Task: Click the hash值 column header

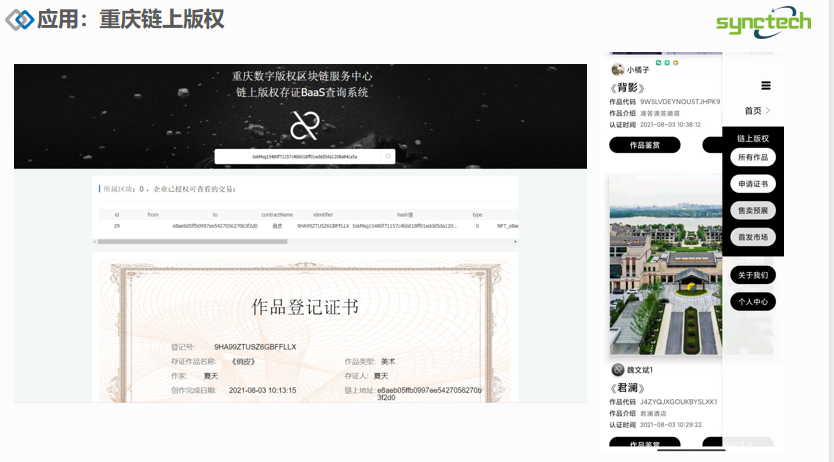Action: [405, 215]
